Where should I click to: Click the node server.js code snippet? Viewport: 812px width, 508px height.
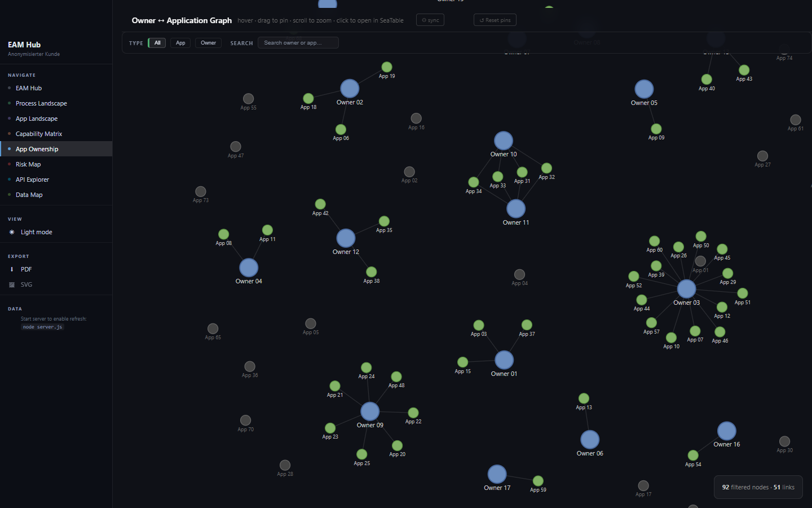click(43, 327)
